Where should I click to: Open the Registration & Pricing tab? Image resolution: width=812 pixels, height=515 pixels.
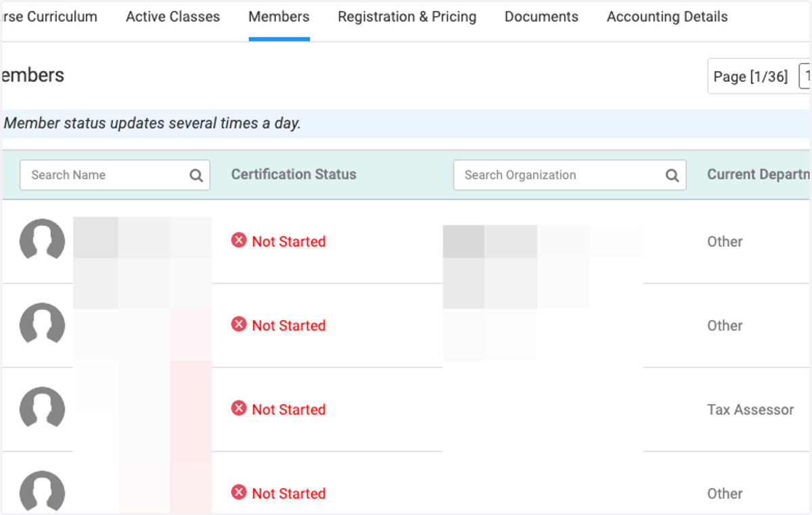pyautogui.click(x=407, y=17)
